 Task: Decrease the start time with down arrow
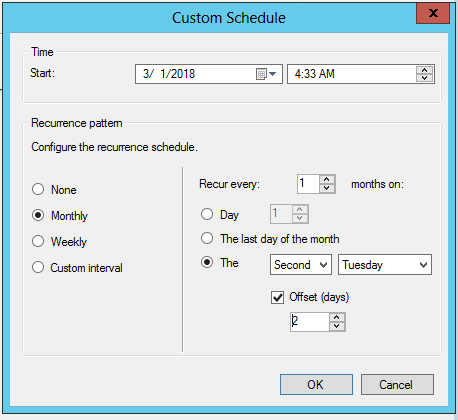[x=424, y=78]
